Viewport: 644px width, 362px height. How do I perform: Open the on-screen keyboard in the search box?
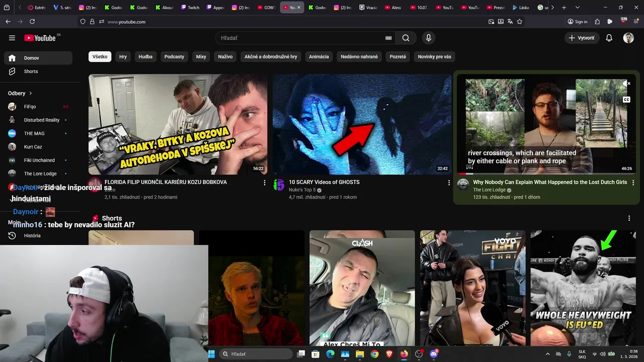(388, 38)
